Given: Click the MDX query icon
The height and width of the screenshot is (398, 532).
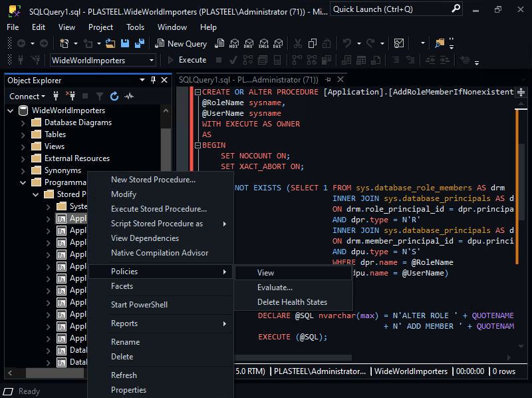Looking at the screenshot, I should click(234, 43).
